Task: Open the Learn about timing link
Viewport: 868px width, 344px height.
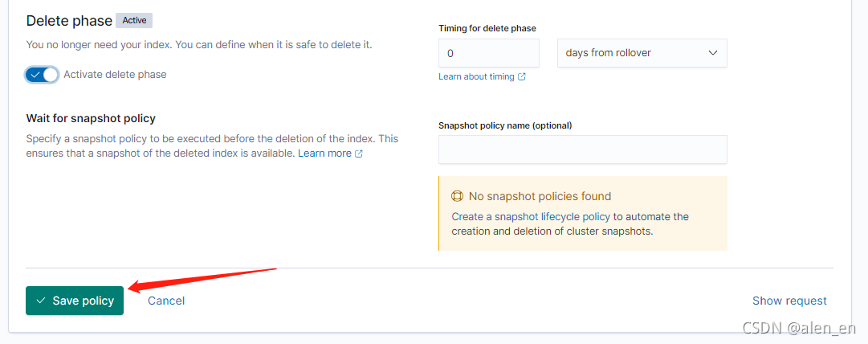Action: [x=476, y=77]
